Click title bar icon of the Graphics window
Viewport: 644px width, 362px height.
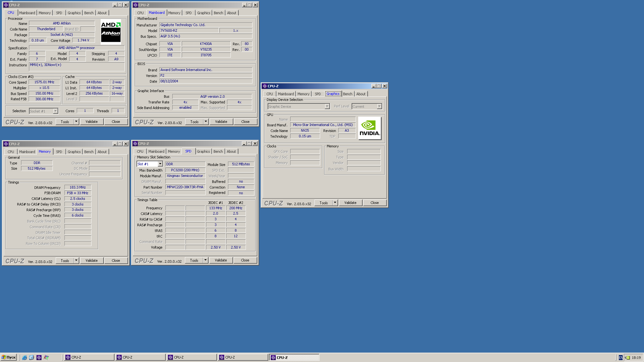tap(264, 86)
